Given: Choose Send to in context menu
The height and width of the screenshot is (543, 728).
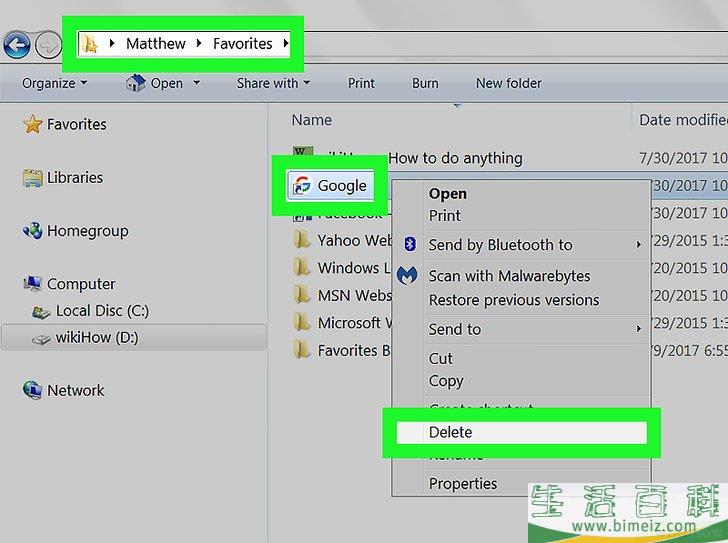Looking at the screenshot, I should 455,330.
